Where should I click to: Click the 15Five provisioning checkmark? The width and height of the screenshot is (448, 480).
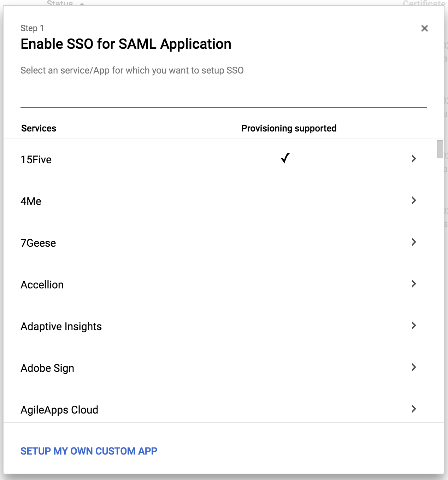[x=285, y=158]
